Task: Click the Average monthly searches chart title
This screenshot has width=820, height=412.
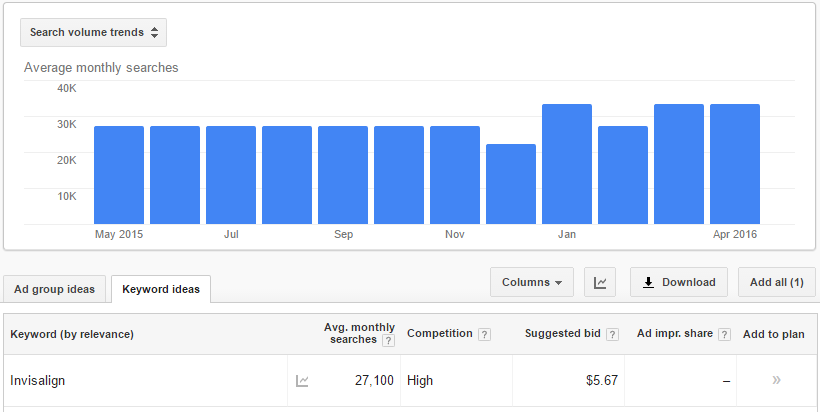Action: click(101, 68)
